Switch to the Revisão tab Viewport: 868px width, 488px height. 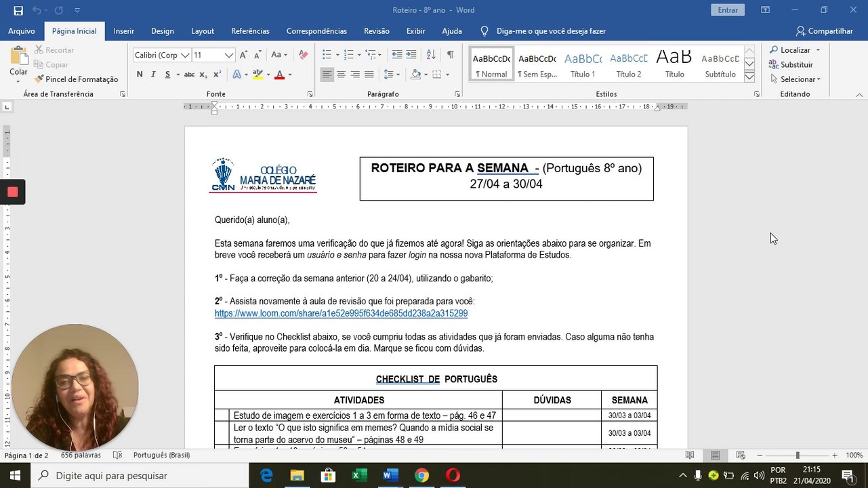point(377,31)
